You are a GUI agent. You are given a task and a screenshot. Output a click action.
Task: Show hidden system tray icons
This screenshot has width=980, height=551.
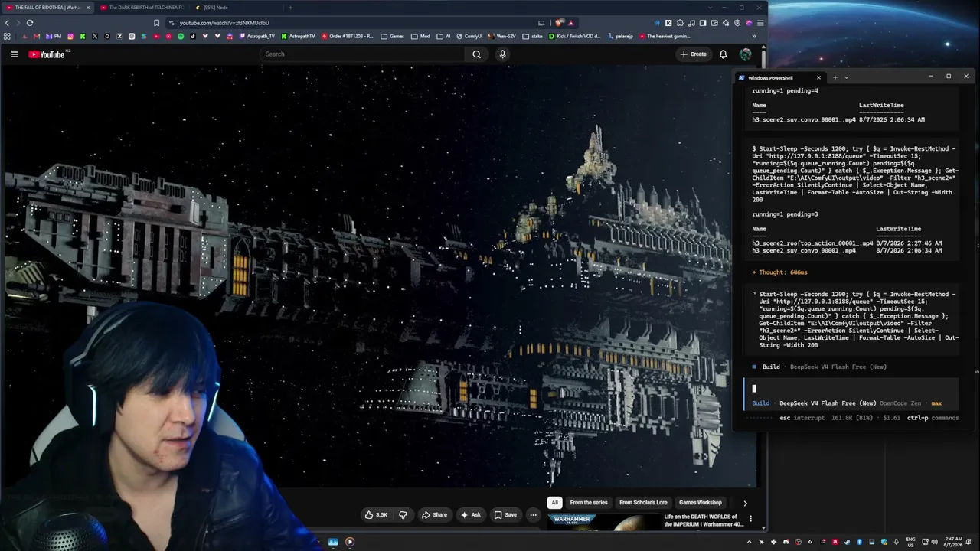point(750,542)
